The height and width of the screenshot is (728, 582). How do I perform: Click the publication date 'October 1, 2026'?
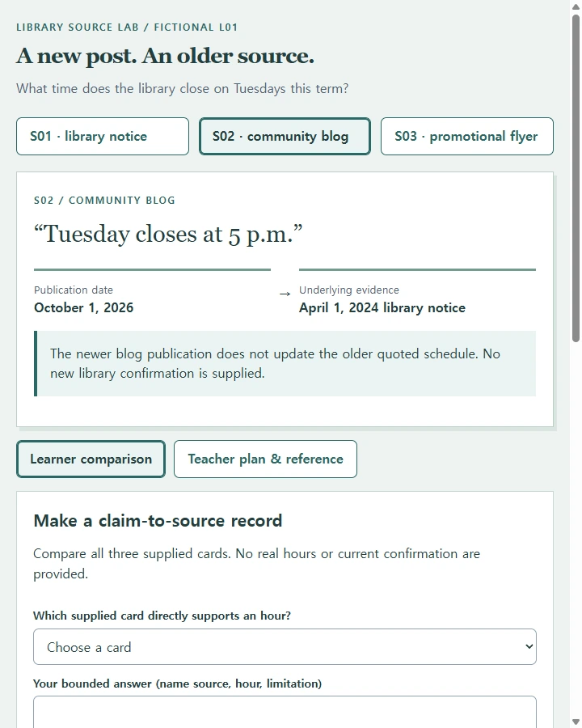tap(83, 307)
